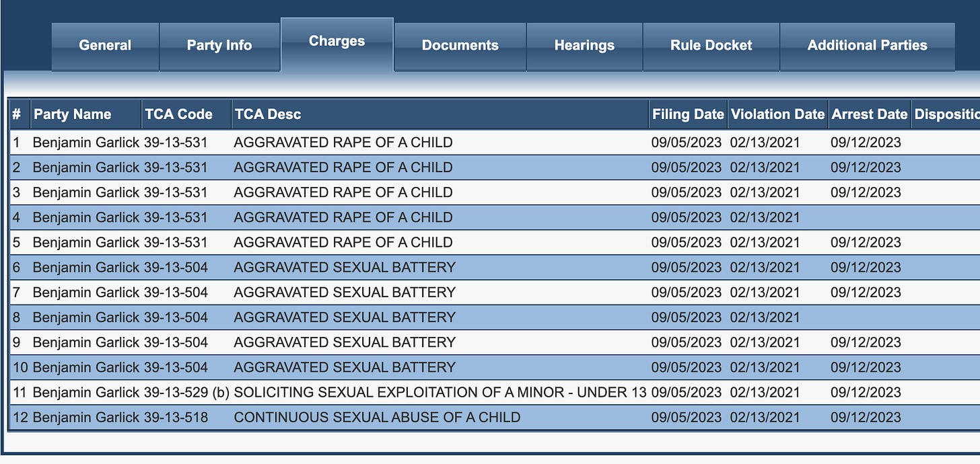Open the General tab
The width and height of the screenshot is (980, 464).
(105, 46)
